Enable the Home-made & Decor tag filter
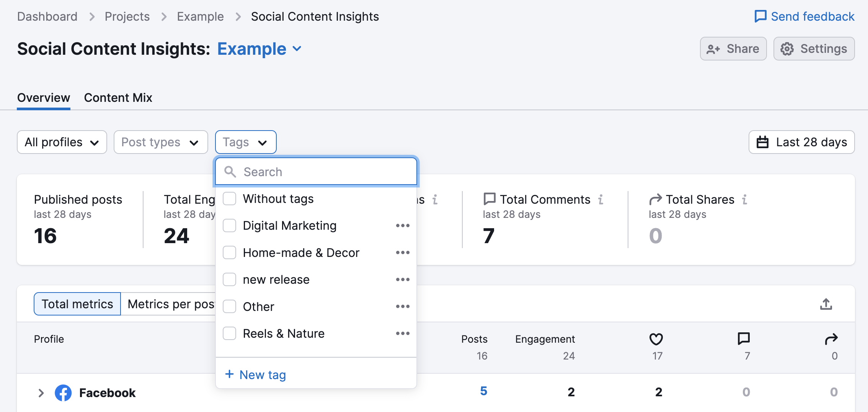Viewport: 868px width, 412px height. pyautogui.click(x=229, y=252)
